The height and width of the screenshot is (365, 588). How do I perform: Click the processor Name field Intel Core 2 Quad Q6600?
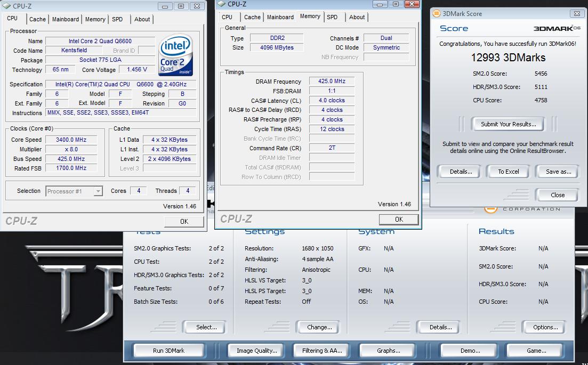(x=100, y=41)
